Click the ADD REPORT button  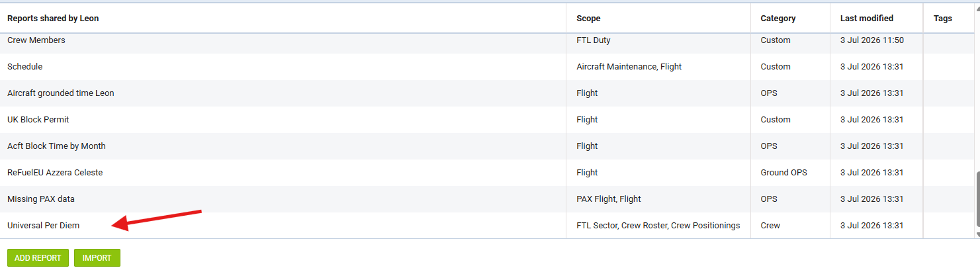point(38,258)
